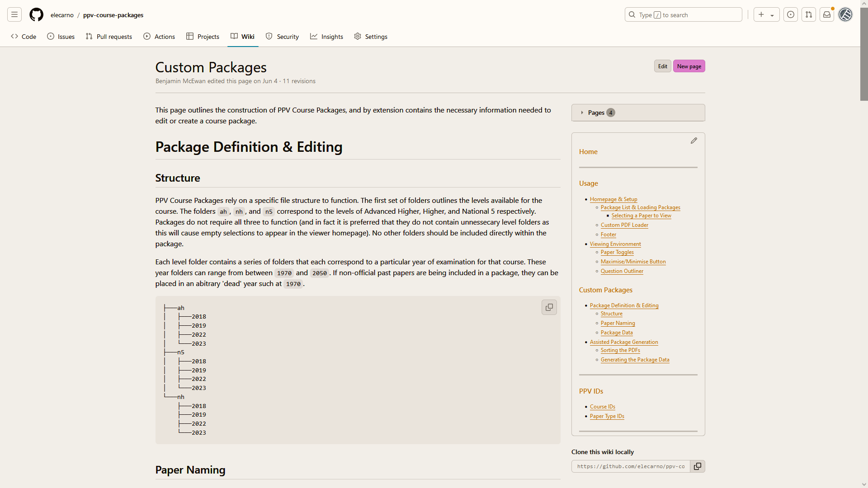This screenshot has width=868, height=488.
Task: Open notifications inbox icon
Action: [x=827, y=14]
